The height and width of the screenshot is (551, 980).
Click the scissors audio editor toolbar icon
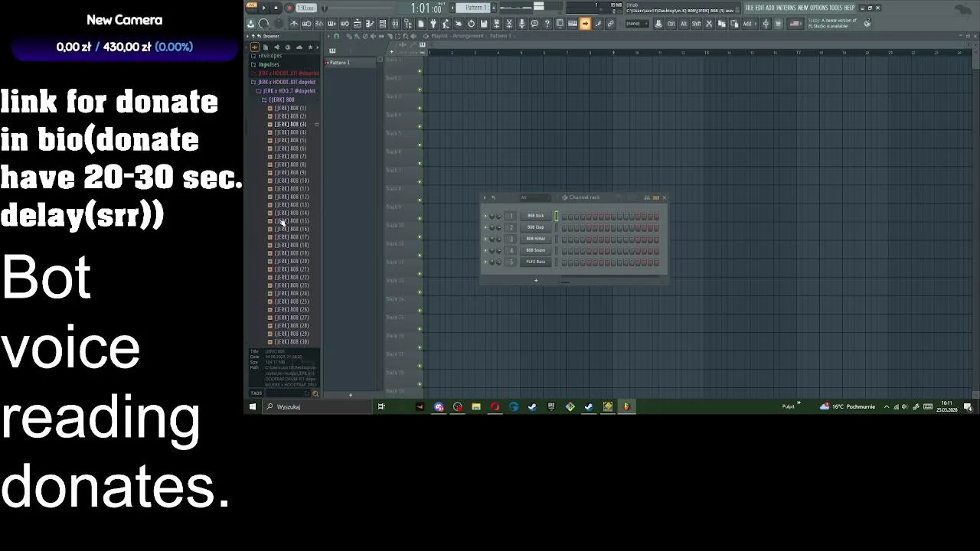coord(509,24)
